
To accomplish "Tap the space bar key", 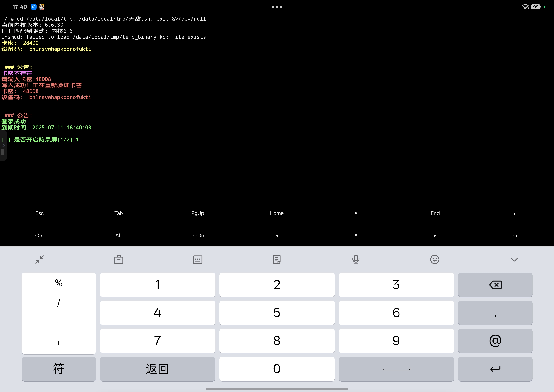I will click(396, 369).
